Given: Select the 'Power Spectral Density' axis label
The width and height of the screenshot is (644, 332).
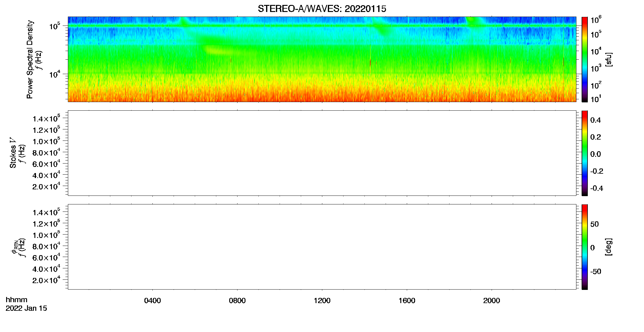Looking at the screenshot, I should tap(30, 59).
